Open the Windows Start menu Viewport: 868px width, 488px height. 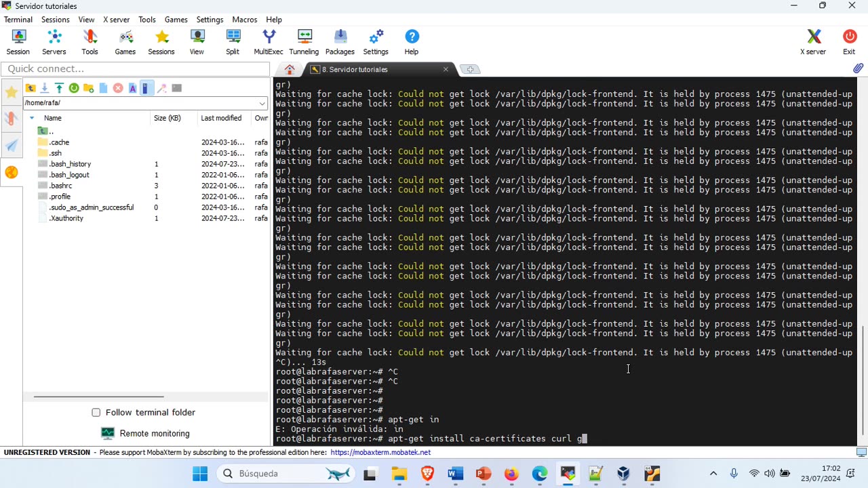pyautogui.click(x=200, y=474)
